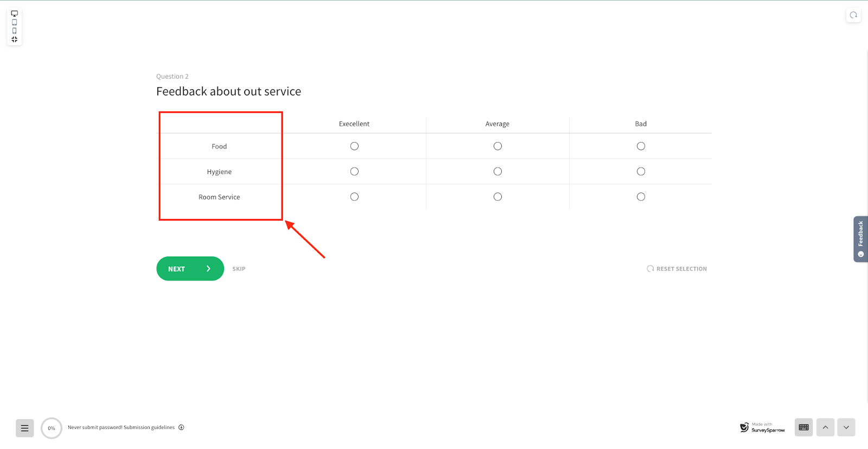Go to previous question using up chevron

[825, 427]
